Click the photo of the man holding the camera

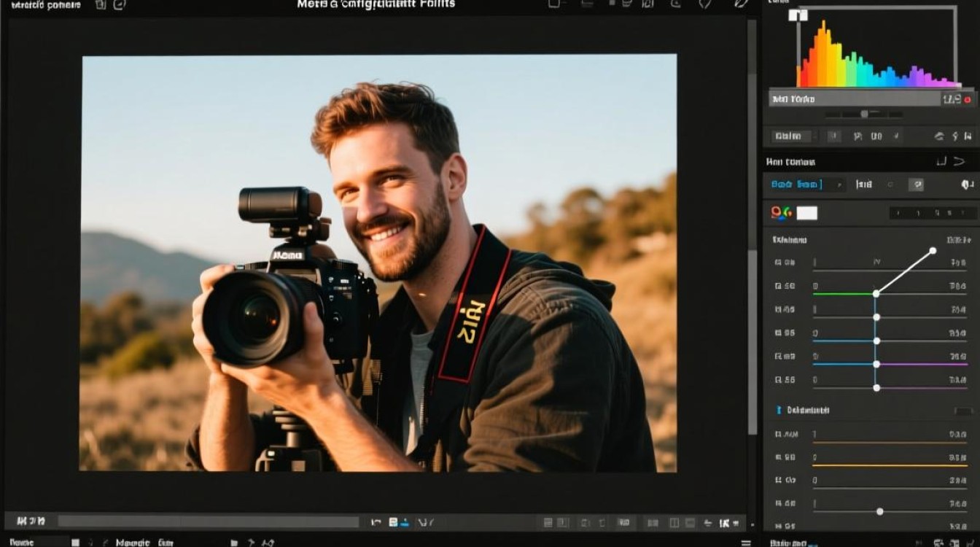point(379,263)
